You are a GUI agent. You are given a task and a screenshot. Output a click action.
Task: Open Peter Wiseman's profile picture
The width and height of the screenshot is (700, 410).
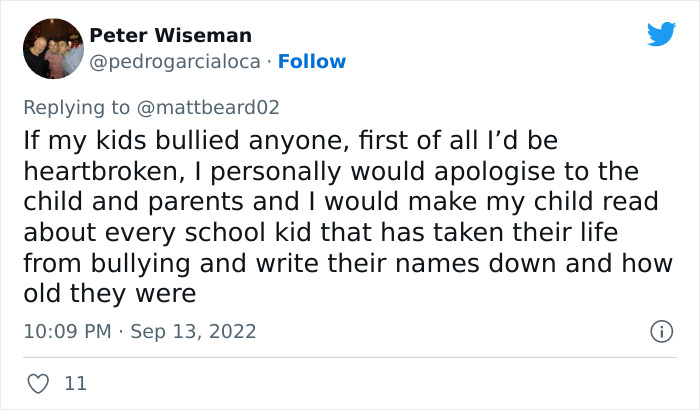[x=52, y=48]
